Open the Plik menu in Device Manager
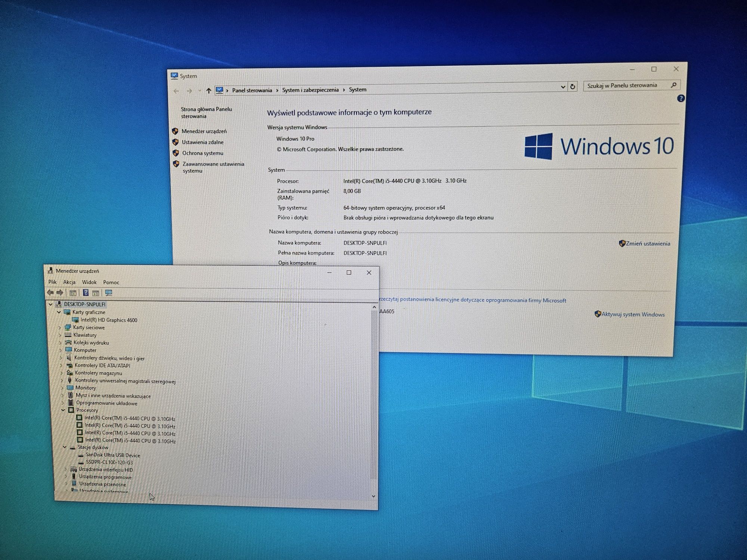747x560 pixels. point(52,282)
